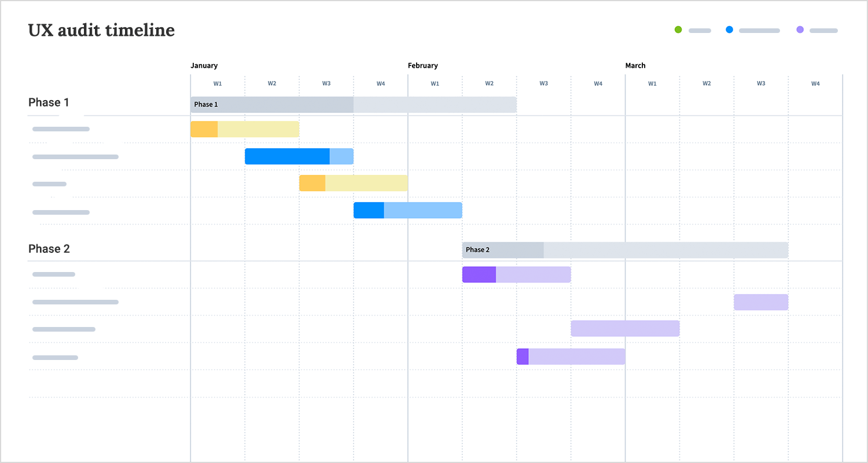Click the January month header
This screenshot has height=463, width=868.
coord(204,65)
